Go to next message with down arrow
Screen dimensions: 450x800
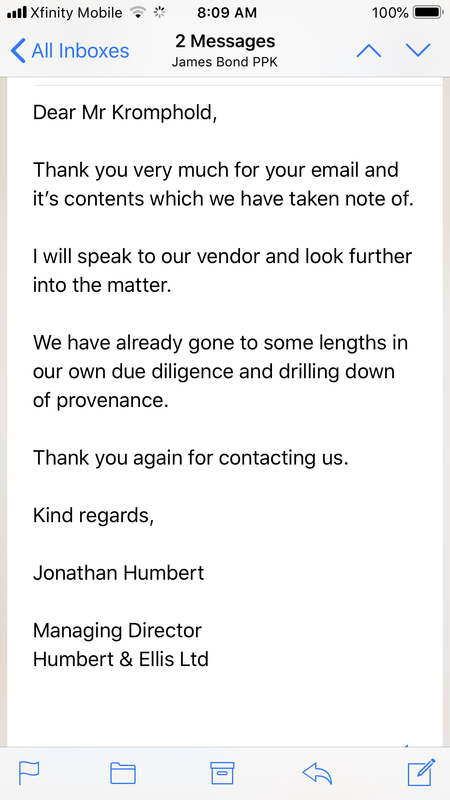tap(418, 50)
